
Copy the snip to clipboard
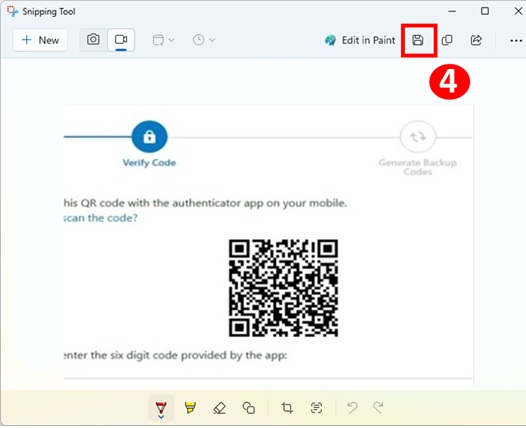coord(447,40)
